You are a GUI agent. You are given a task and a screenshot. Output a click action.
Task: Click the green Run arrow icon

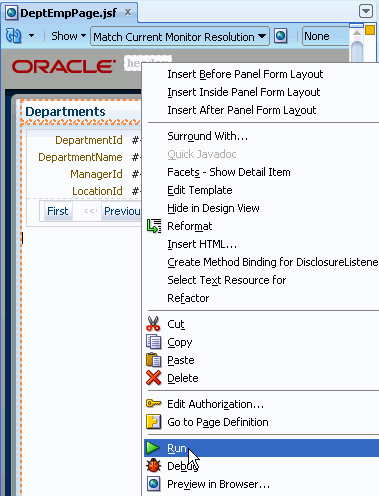click(x=153, y=448)
